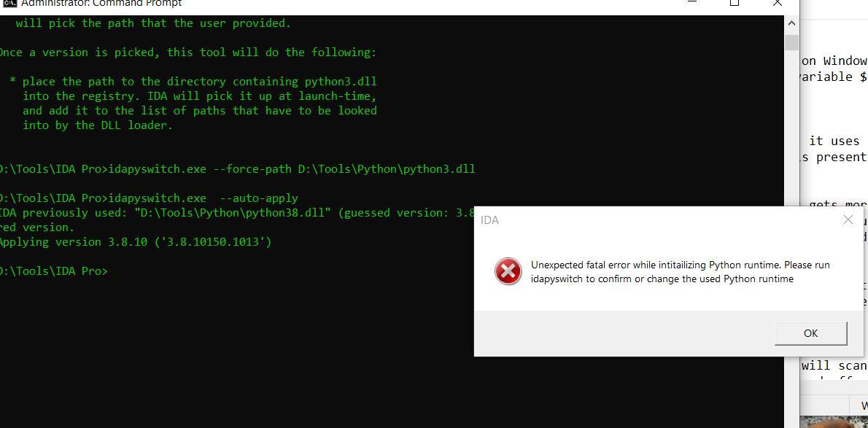Close the Administrator Command Prompt window
This screenshot has width=868, height=428.
point(777,3)
